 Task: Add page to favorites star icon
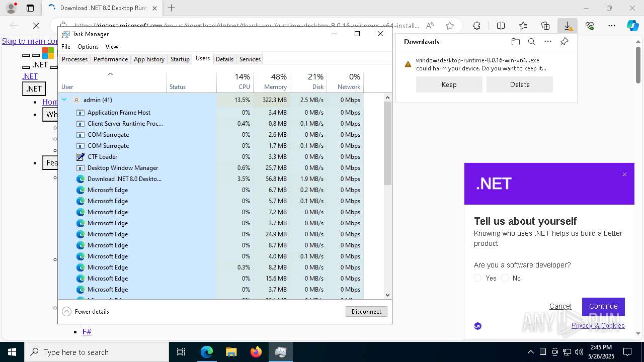point(450,26)
